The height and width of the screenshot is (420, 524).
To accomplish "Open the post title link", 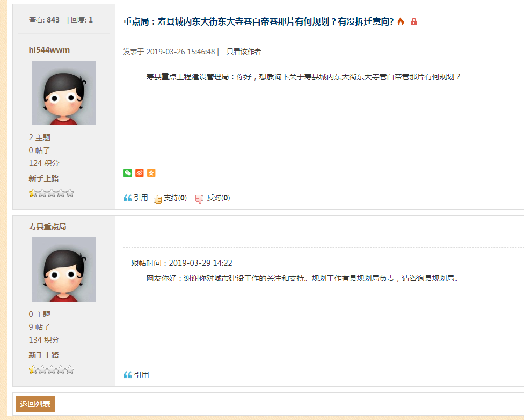I will 258,21.
